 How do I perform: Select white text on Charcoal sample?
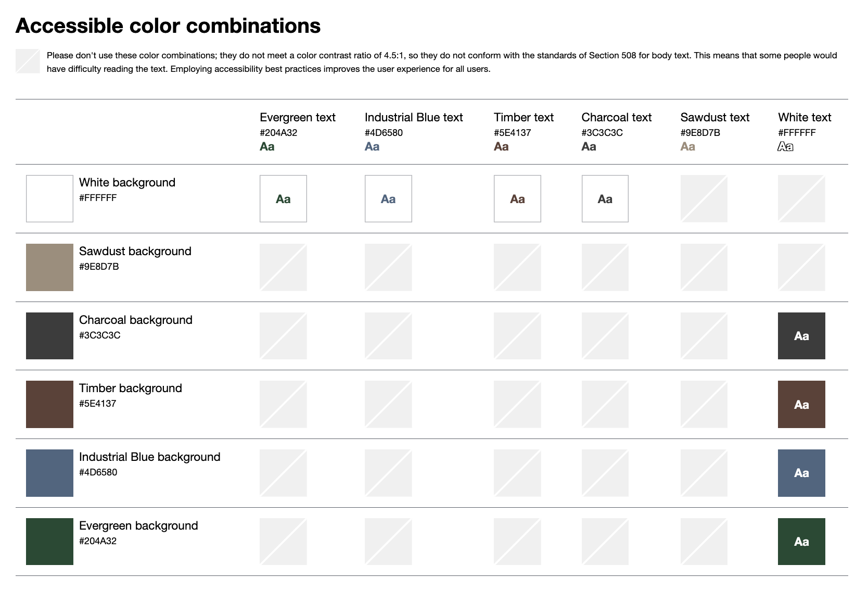click(x=801, y=336)
